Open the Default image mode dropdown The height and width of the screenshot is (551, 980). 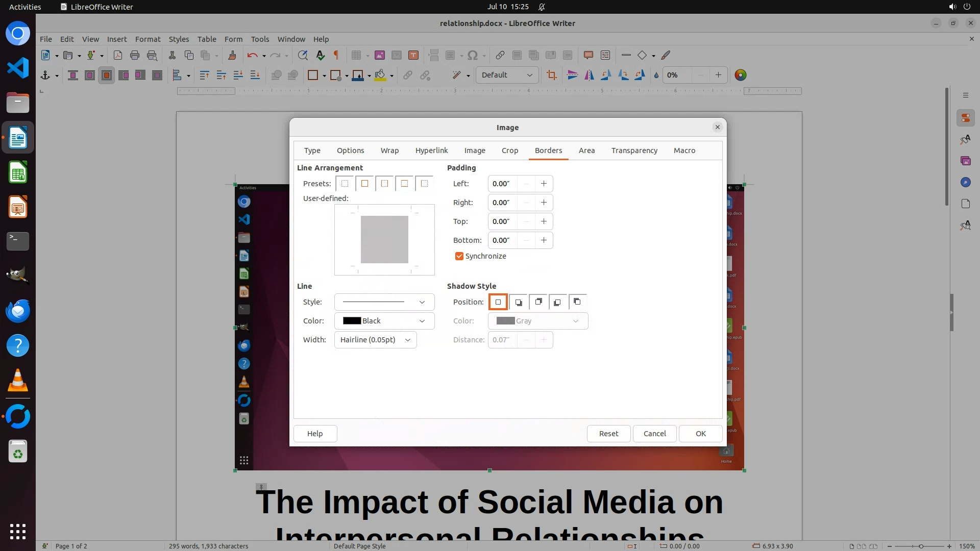coord(506,75)
